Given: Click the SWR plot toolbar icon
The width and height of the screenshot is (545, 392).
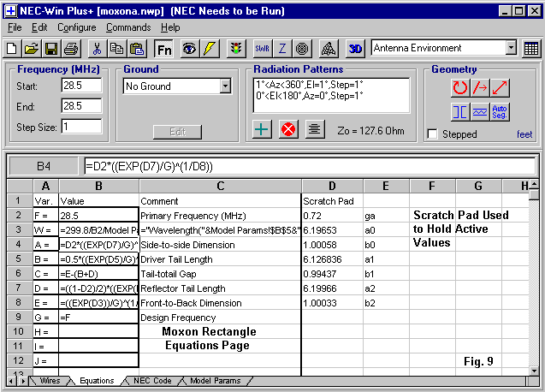Looking at the screenshot, I should 263,49.
